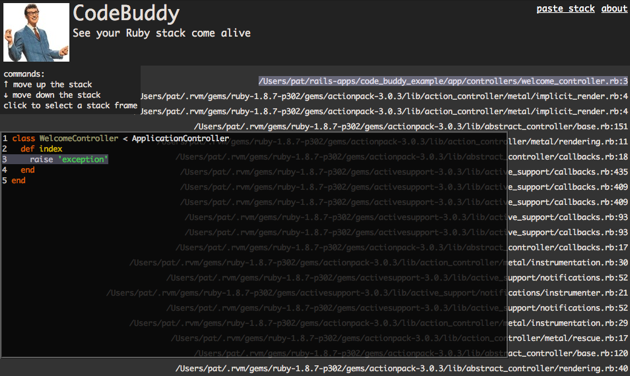Click the CodeBuddy title heading
The width and height of the screenshot is (630, 376).
126,14
